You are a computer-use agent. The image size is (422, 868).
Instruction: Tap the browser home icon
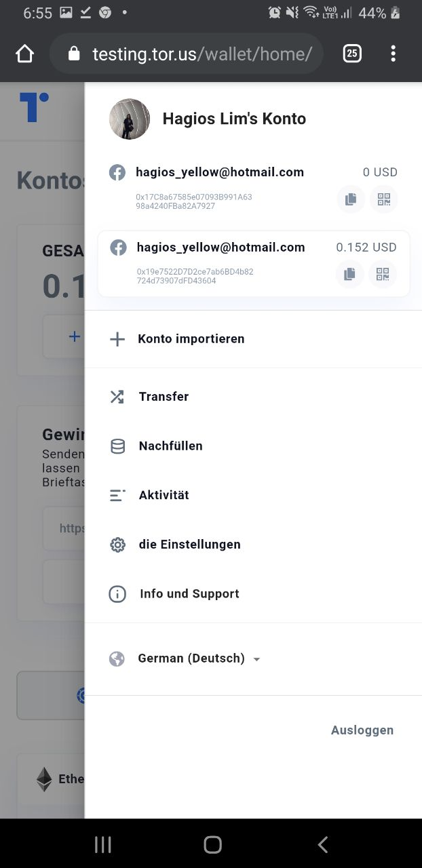(x=24, y=54)
